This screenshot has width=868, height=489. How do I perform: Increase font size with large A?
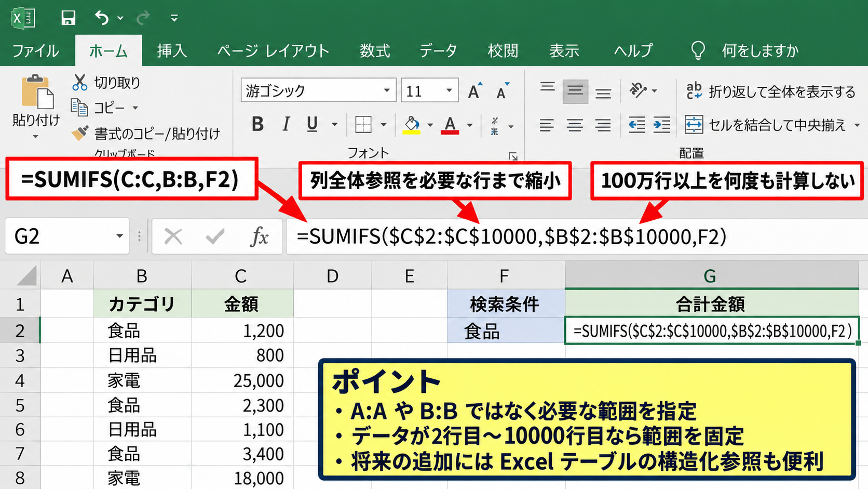click(x=474, y=91)
